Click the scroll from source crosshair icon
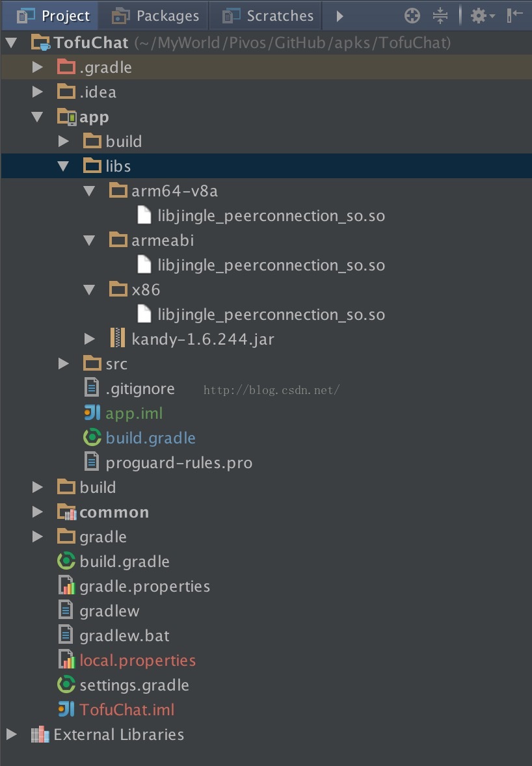Screen dimensions: 532x766 412,16
